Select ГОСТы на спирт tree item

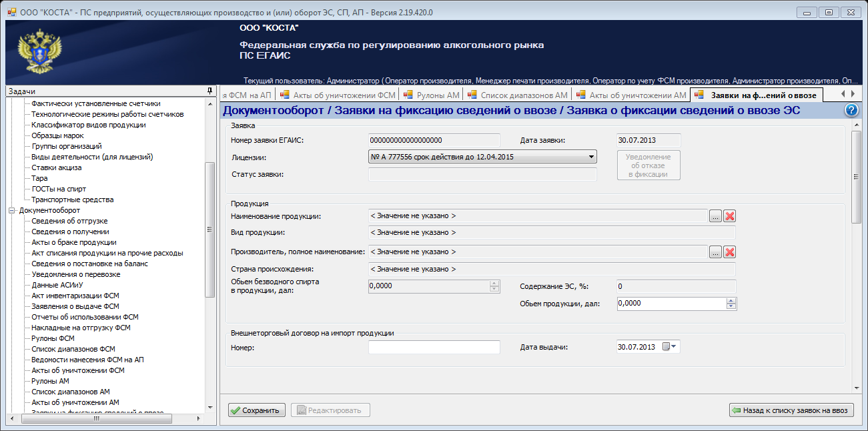click(x=59, y=189)
